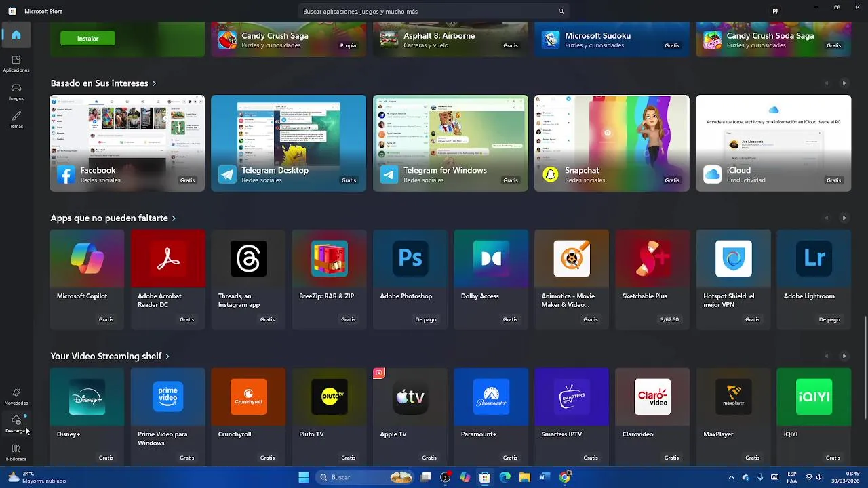Open the Paramount+ tile
Screen dimensions: 868x488
coord(491,417)
